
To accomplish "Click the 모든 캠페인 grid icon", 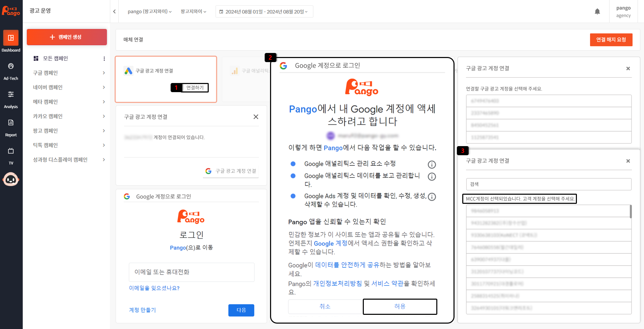I will pos(36,58).
